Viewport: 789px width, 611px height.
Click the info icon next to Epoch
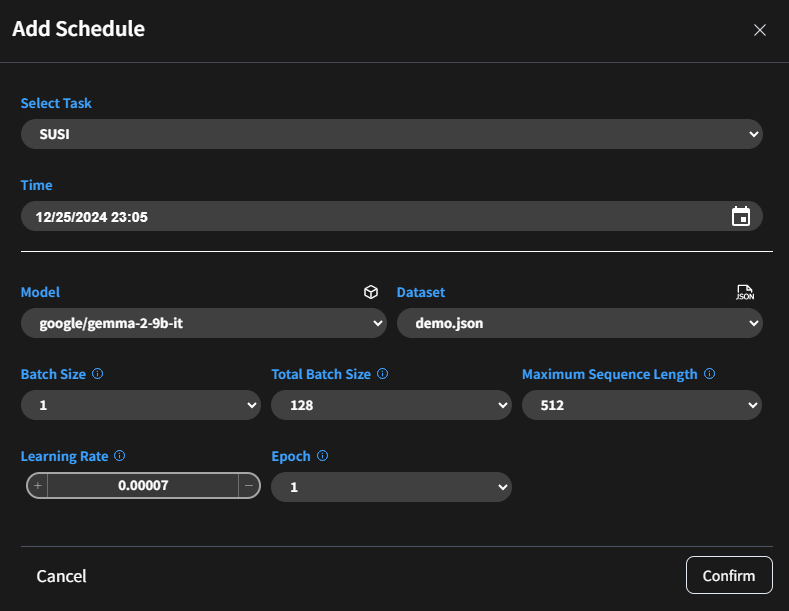322,456
